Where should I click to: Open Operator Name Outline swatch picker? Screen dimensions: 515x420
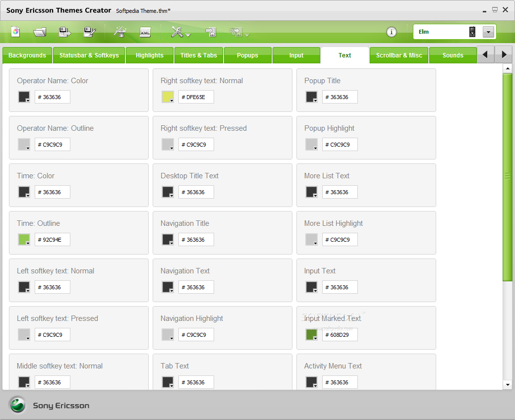[x=24, y=145]
